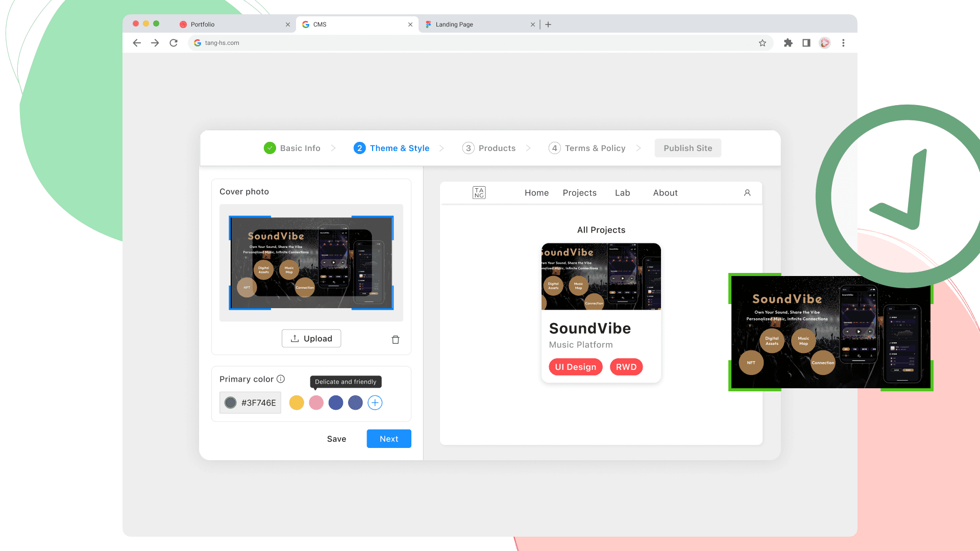Switch to the Landing Page tab

click(x=454, y=24)
